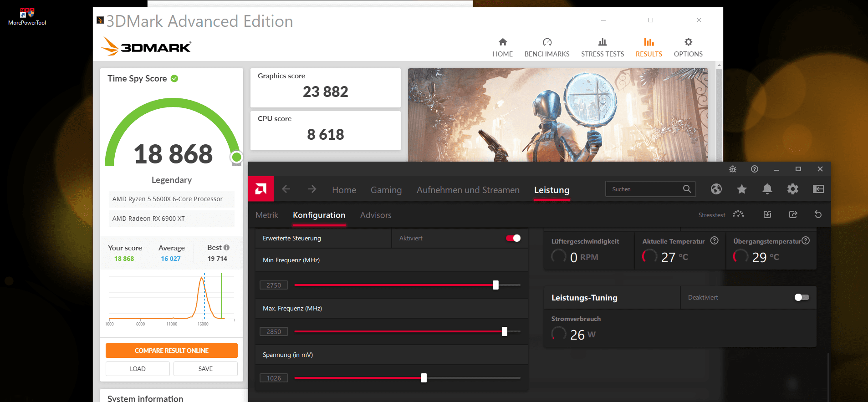This screenshot has height=402, width=868.
Task: Click the Best score value 19 714
Action: tap(217, 259)
